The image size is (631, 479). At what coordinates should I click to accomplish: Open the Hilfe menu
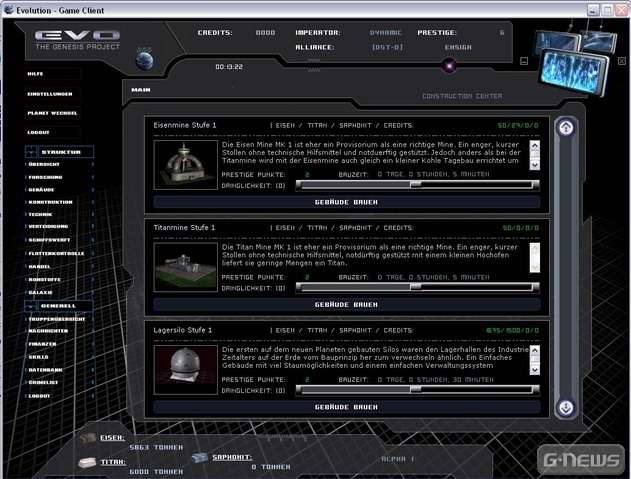35,74
